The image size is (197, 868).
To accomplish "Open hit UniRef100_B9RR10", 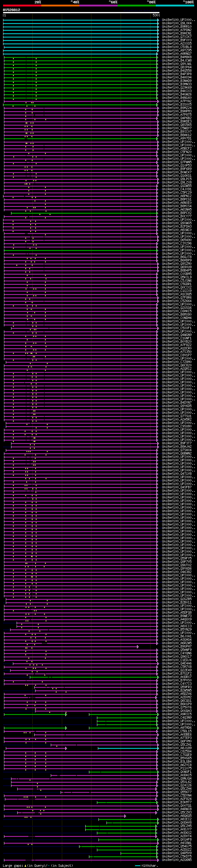I will point(176,26).
